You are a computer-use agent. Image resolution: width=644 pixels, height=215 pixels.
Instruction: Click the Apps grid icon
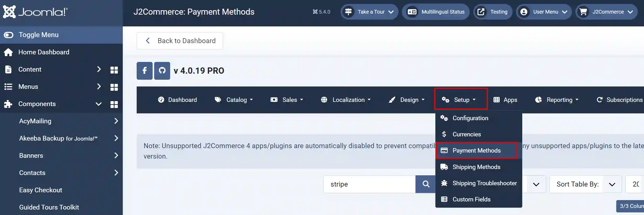[496, 100]
